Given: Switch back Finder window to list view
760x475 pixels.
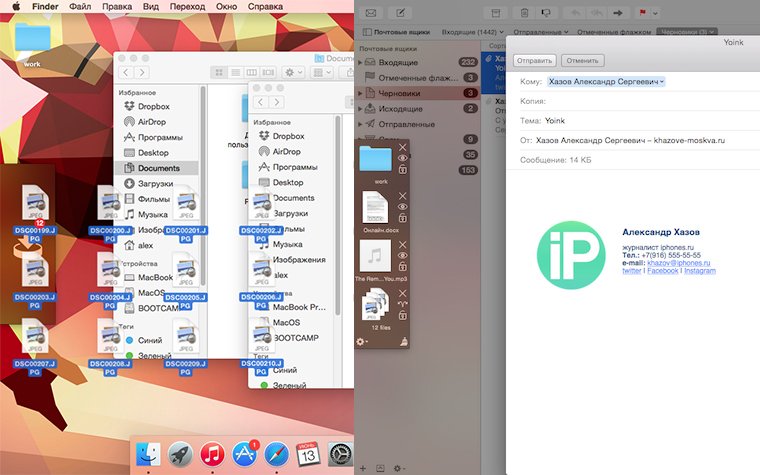Looking at the screenshot, I should tap(236, 72).
